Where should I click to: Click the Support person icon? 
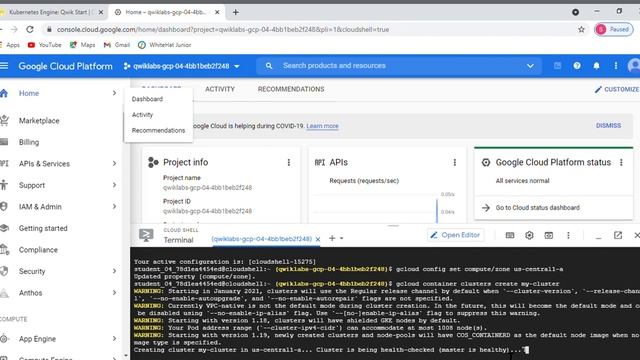pyautogui.click(x=4, y=185)
